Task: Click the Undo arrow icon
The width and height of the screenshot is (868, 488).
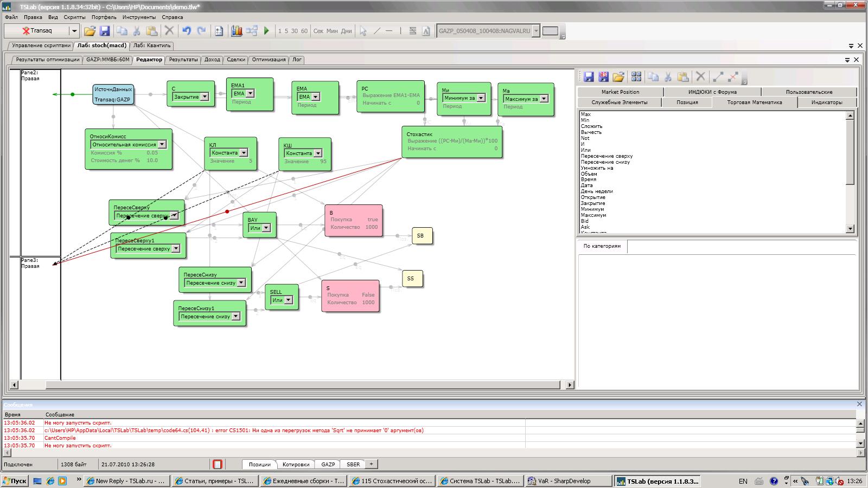Action: click(x=187, y=31)
